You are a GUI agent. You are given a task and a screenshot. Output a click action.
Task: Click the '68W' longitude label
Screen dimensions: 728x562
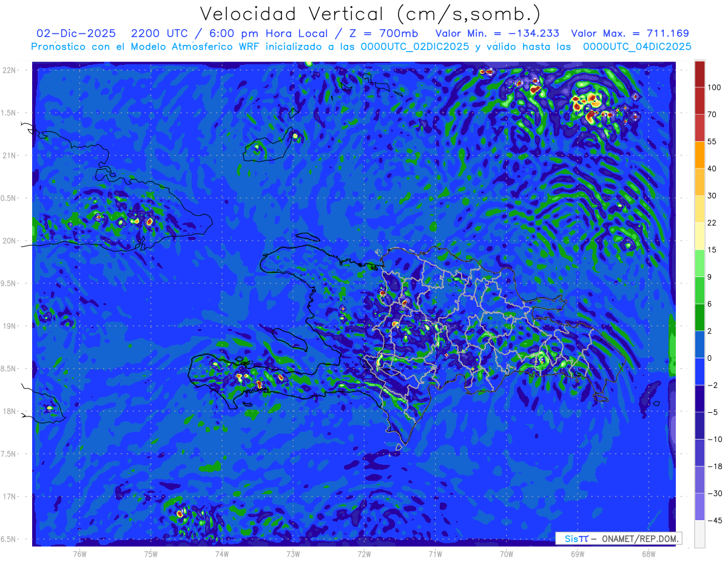pyautogui.click(x=648, y=554)
